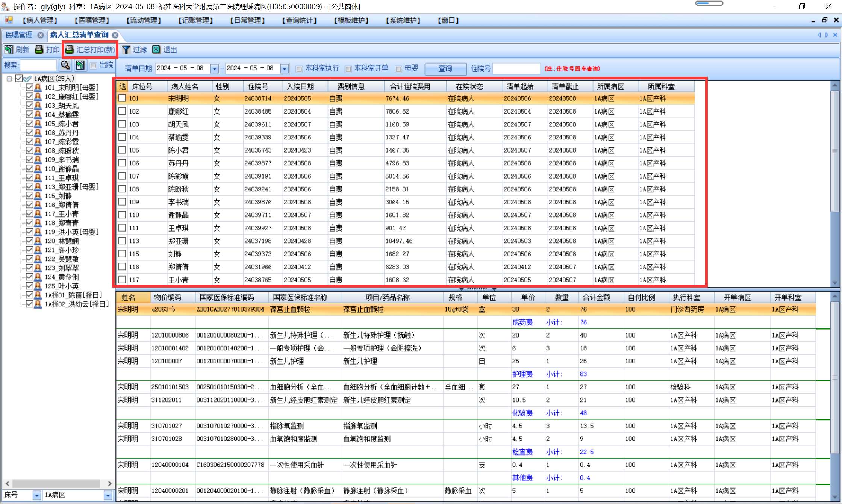Viewport: 842px width, 504px height.
Task: Switch to the 医嘱管理 tab
Action: click(20, 35)
